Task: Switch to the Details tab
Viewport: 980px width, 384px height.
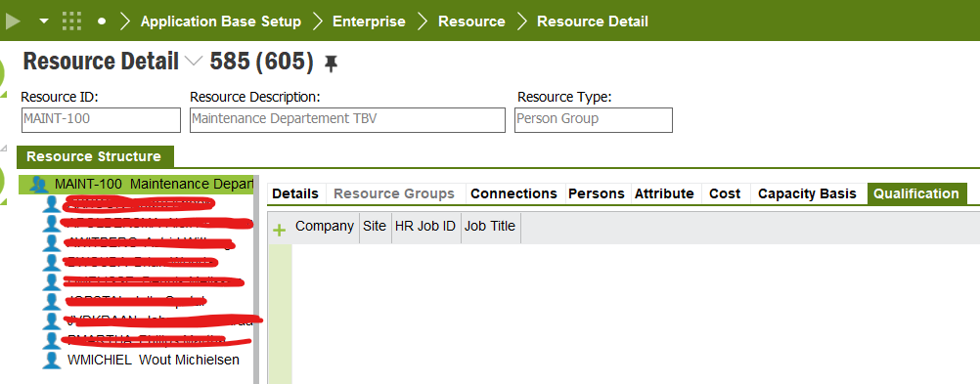Action: [x=295, y=193]
